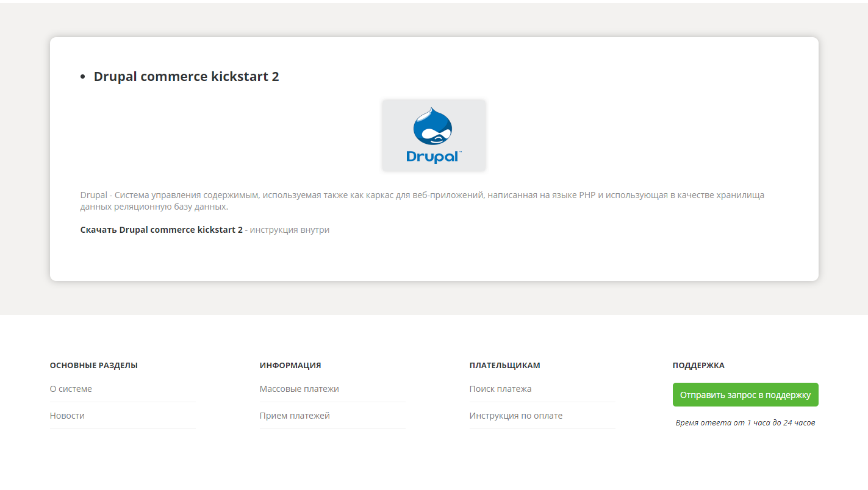Open Инструкция по оплате
The width and height of the screenshot is (868, 490).
tap(515, 415)
